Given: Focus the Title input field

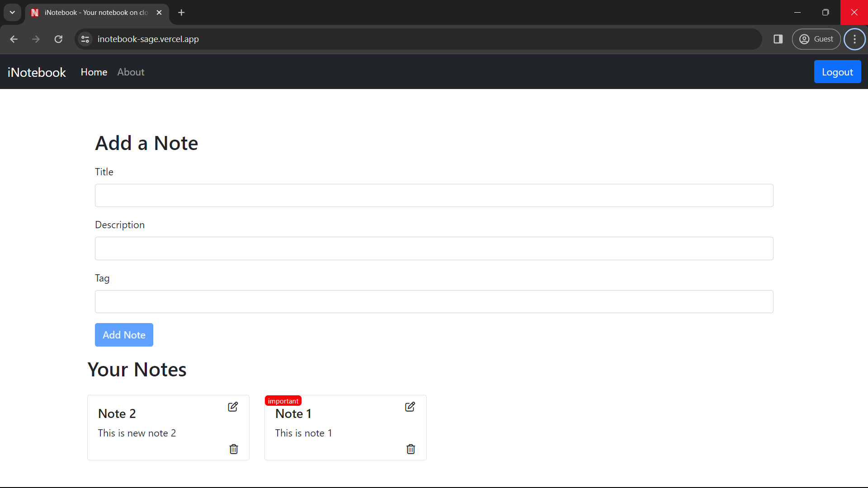Looking at the screenshot, I should (x=434, y=196).
